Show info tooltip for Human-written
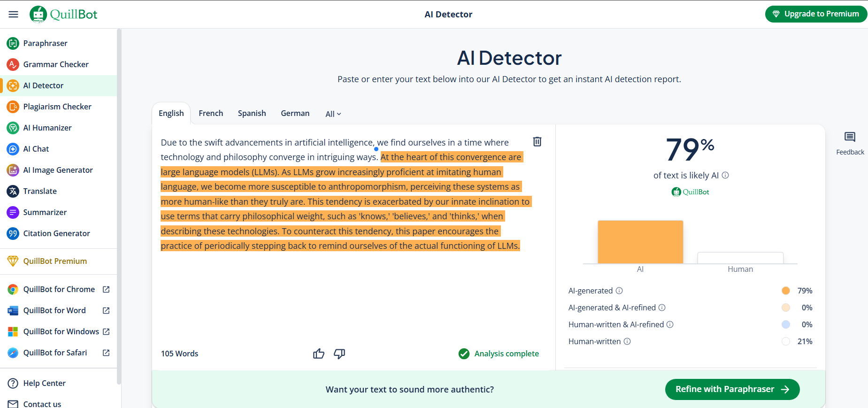 point(627,341)
